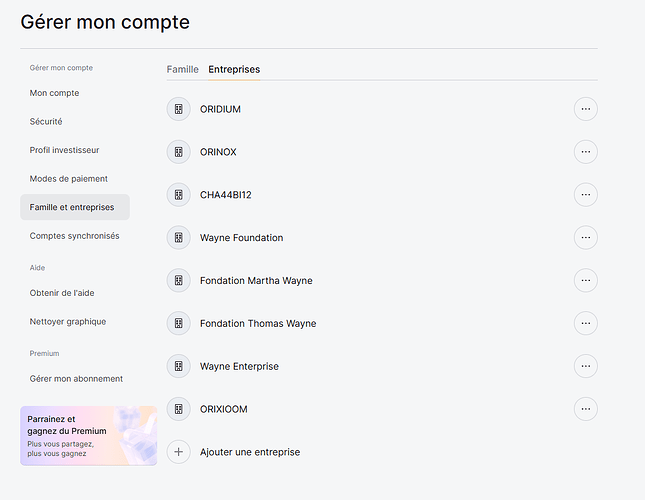Expand the options menu for Fondation Thomas Wayne
The height and width of the screenshot is (500, 645).
(x=586, y=323)
